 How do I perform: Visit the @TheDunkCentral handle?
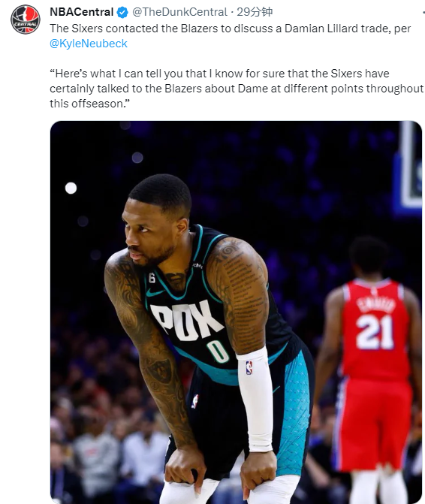click(x=179, y=12)
